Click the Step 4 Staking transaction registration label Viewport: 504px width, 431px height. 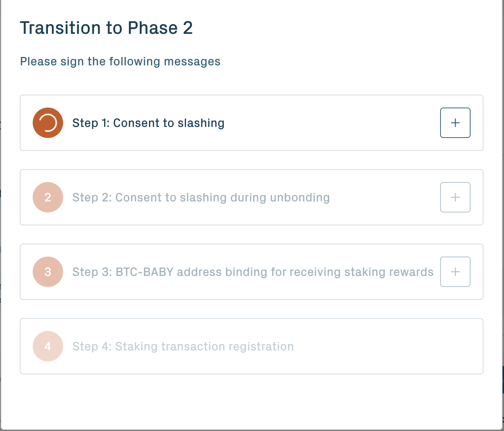click(x=183, y=346)
